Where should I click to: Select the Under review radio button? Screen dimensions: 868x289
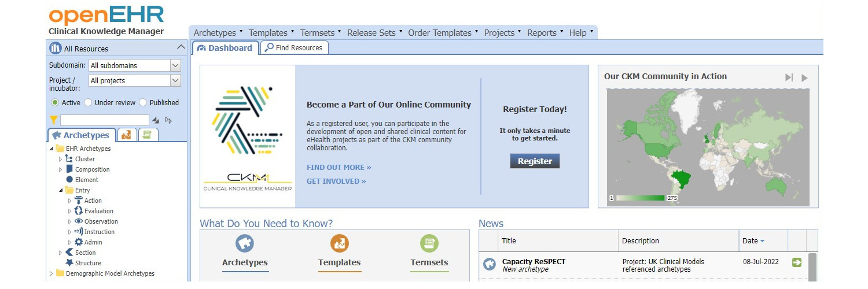pos(88,102)
